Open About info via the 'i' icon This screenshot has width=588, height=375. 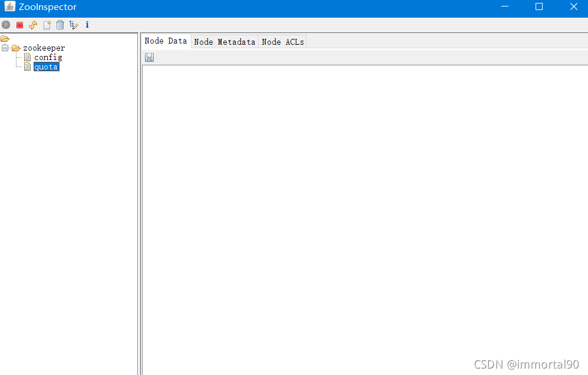87,25
